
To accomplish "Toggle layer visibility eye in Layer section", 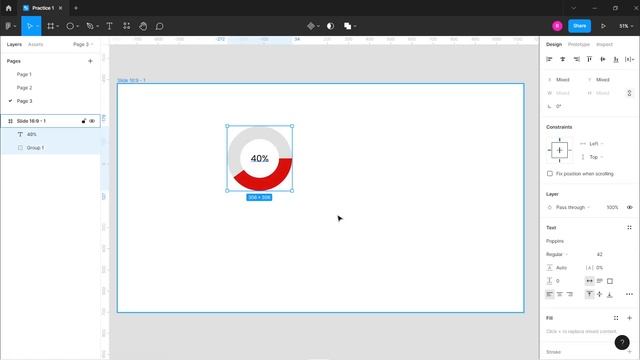I will click(x=629, y=207).
